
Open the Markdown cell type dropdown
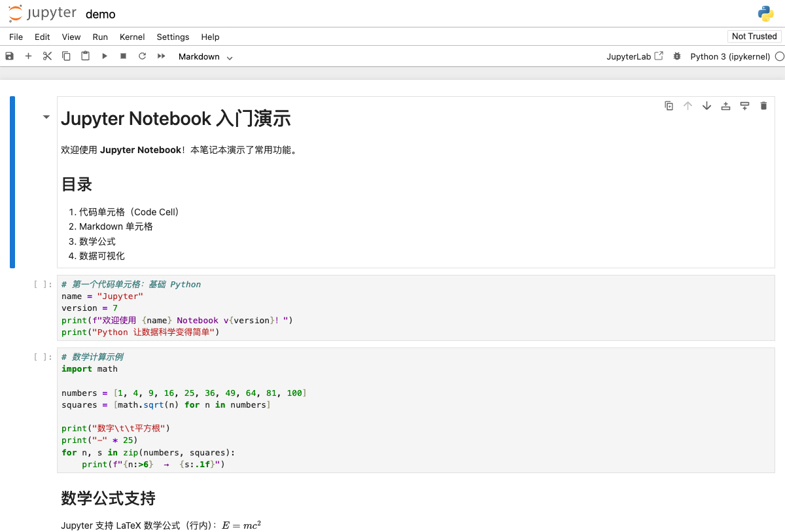click(x=204, y=57)
